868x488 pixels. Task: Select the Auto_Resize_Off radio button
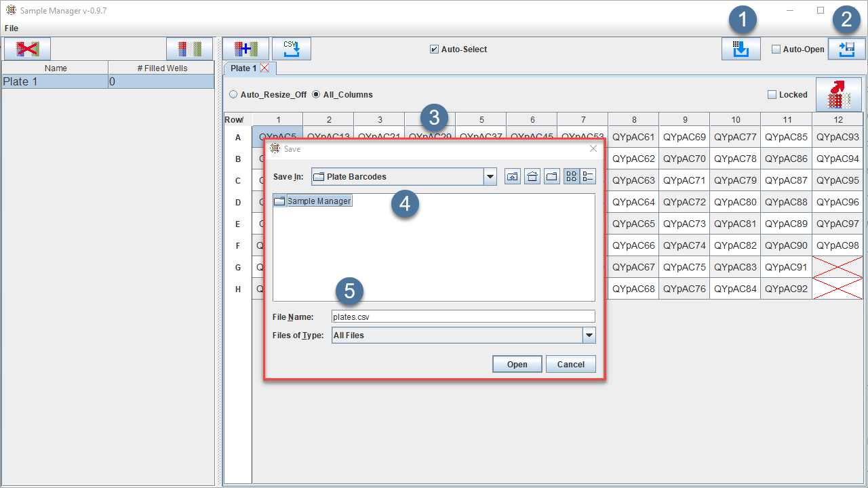(x=234, y=95)
